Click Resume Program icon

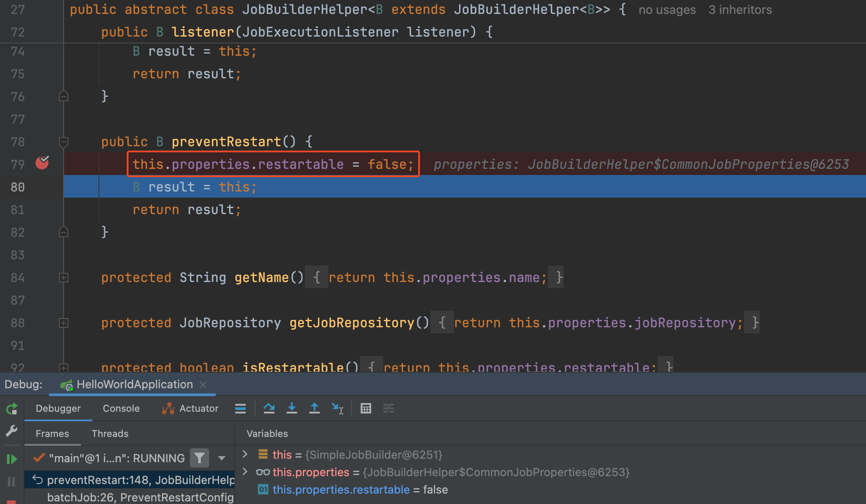pos(12,459)
